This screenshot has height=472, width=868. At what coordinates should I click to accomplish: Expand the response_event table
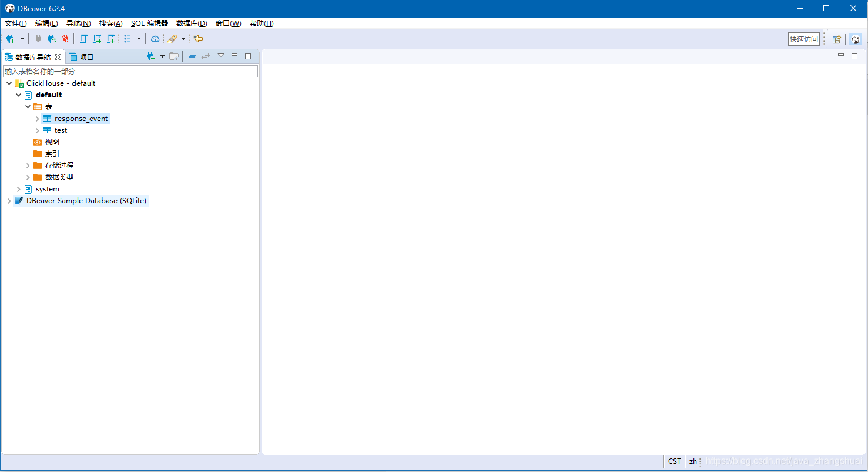pos(37,119)
